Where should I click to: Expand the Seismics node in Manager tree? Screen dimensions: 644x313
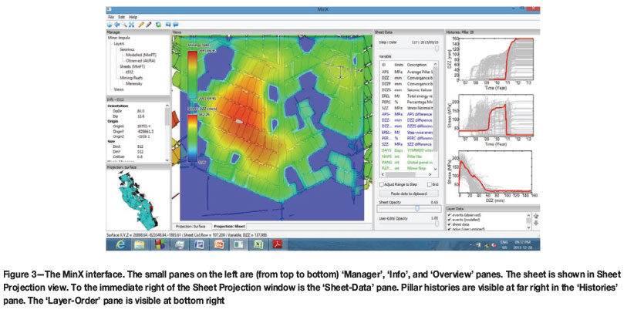click(126, 49)
